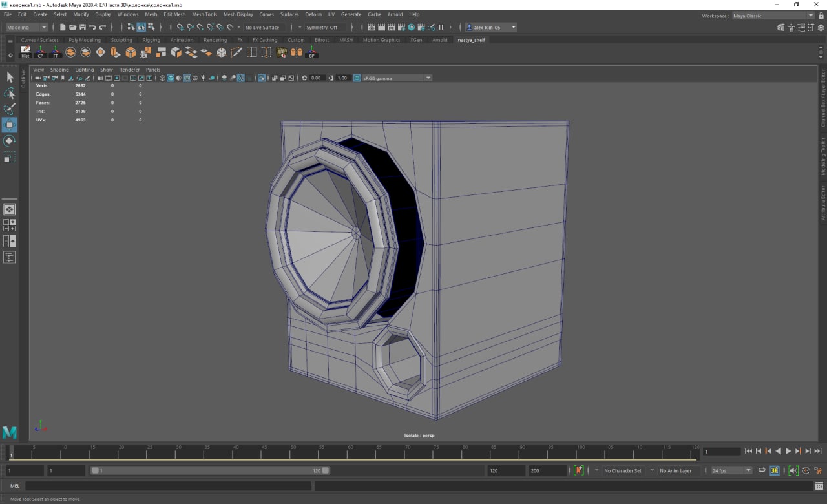Switch to the Poly Modeling shelf tab

pos(85,40)
